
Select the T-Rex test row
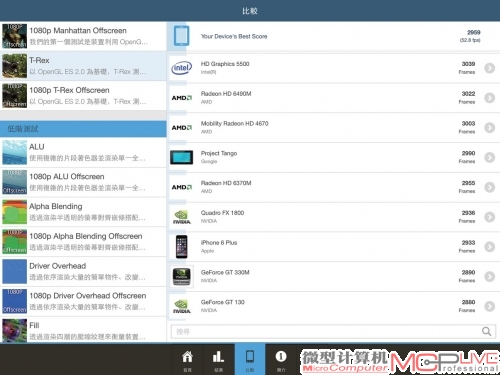pyautogui.click(x=83, y=66)
